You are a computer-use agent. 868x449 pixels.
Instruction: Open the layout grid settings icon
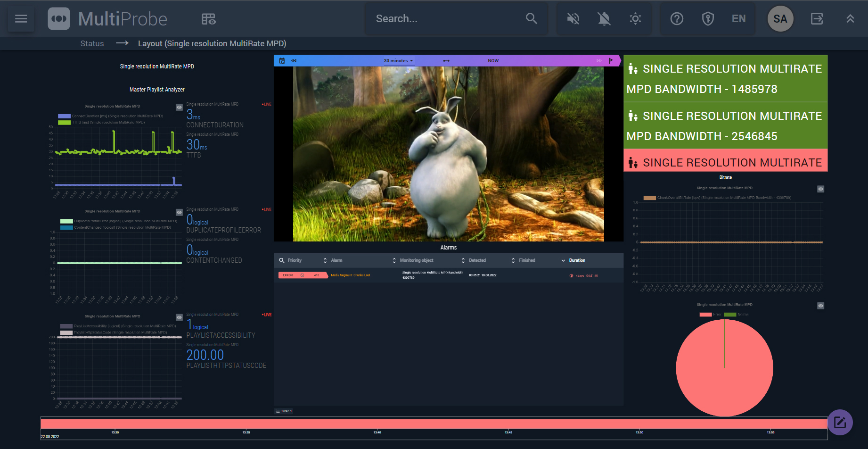(208, 19)
